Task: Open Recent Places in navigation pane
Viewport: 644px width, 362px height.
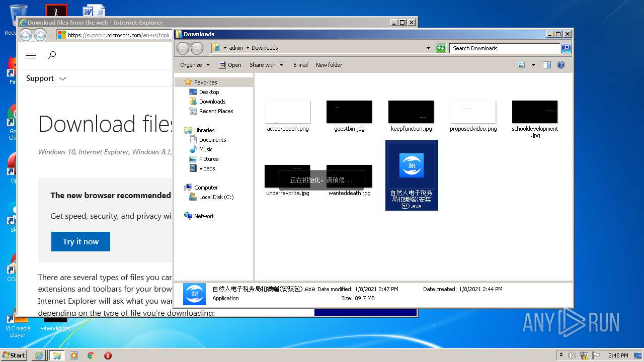Action: [216, 111]
